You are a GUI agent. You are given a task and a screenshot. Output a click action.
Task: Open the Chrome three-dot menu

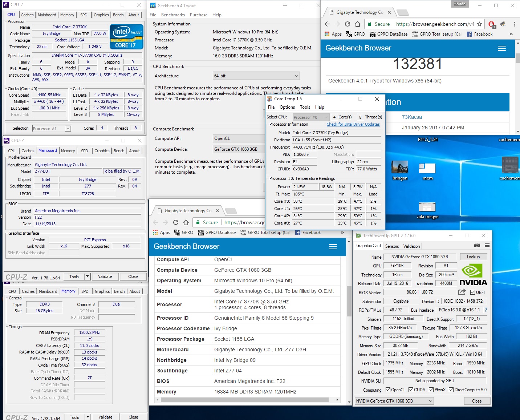pos(515,24)
